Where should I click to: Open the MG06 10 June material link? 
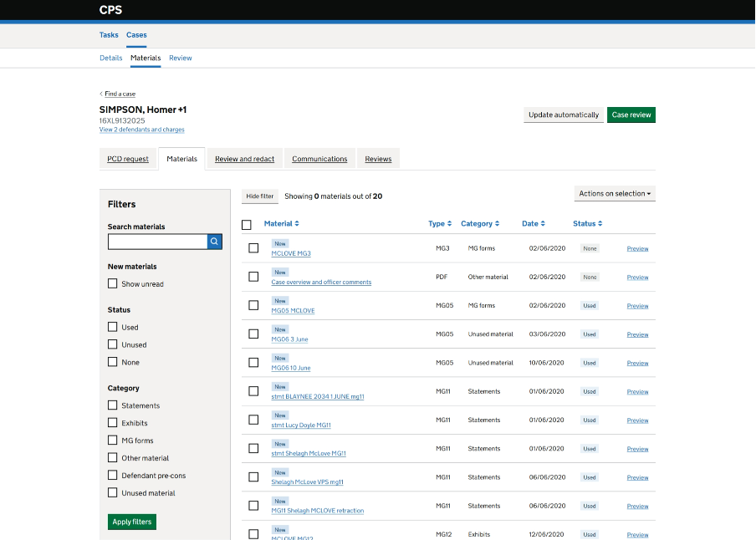(x=291, y=368)
